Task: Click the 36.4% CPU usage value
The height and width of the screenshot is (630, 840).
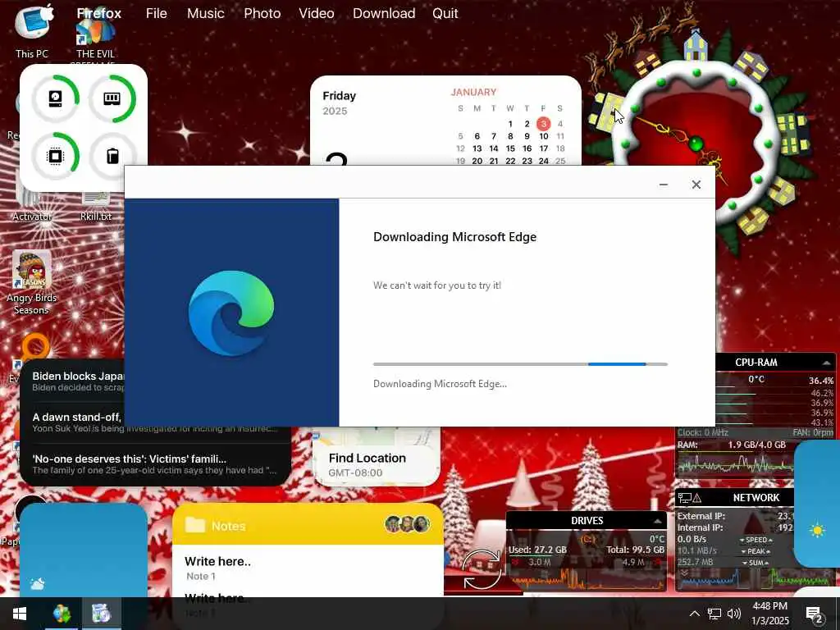Action: tap(820, 381)
